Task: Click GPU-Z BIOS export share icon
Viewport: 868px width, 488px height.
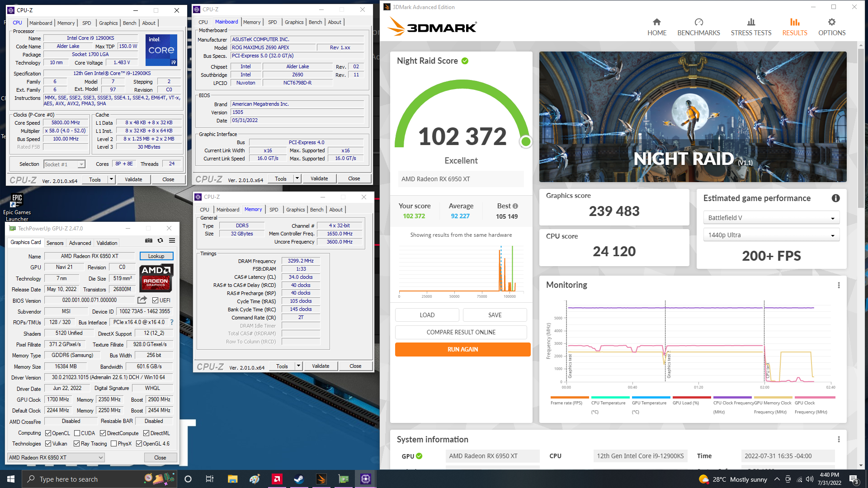Action: tap(142, 300)
